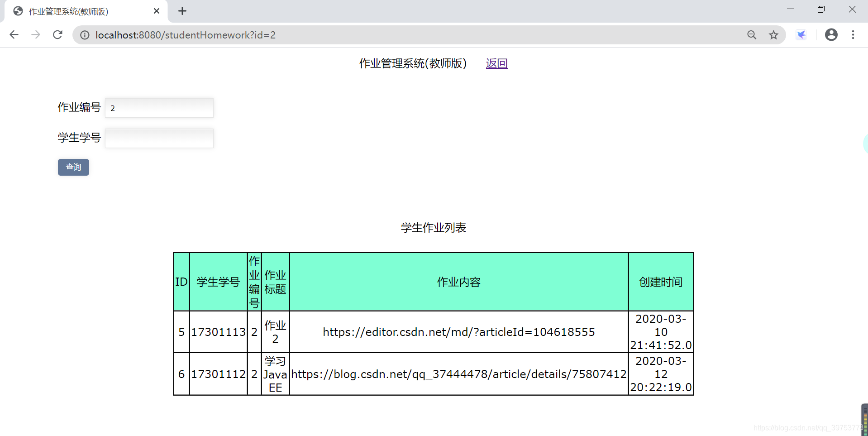
Task: Close the 作业管理系统(教师版) tab
Action: click(x=157, y=11)
